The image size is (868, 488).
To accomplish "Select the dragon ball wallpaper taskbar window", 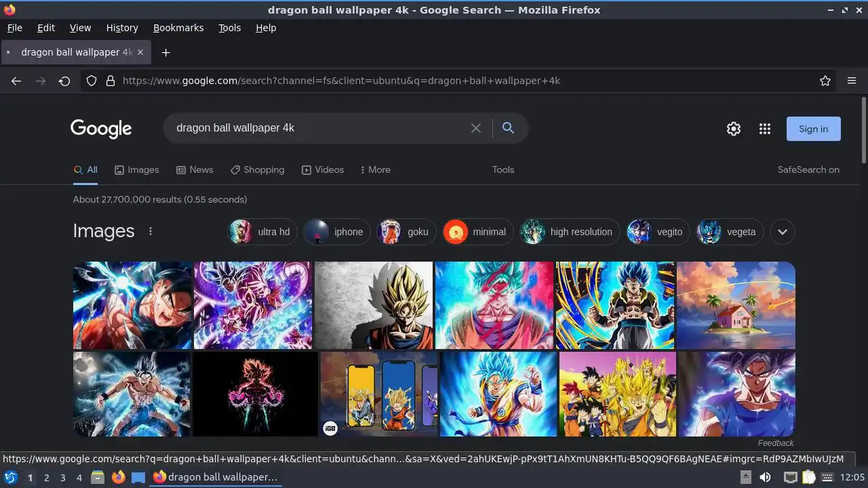I will [216, 477].
